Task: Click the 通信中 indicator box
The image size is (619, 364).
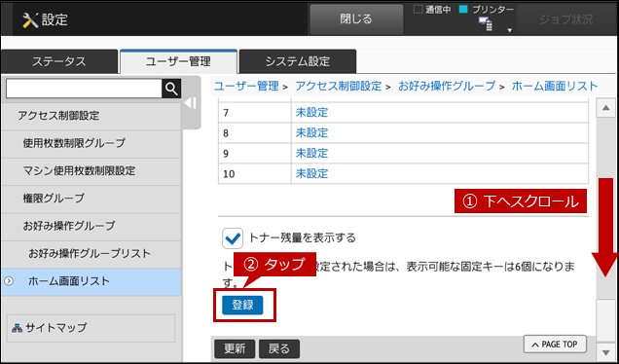Action: [418, 9]
